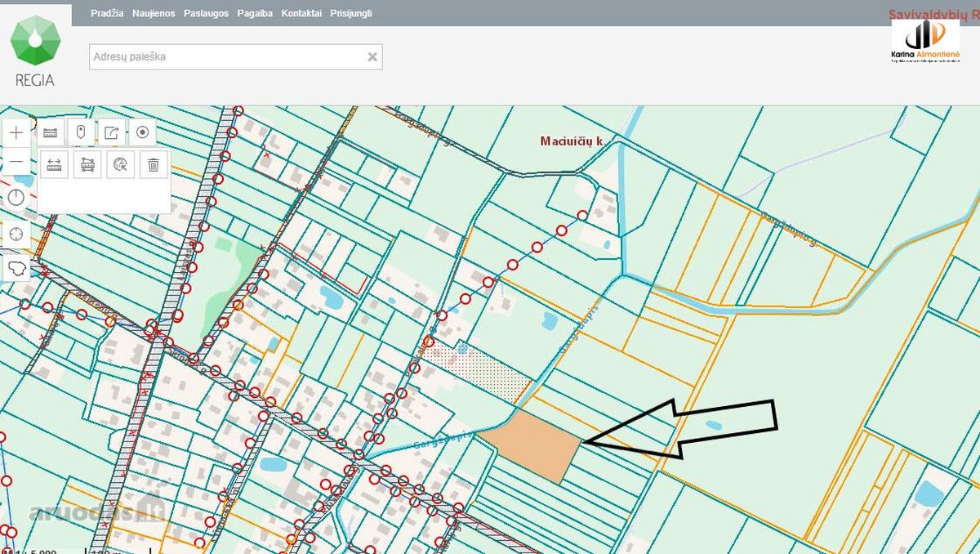Select the place marker tool

pyautogui.click(x=81, y=132)
